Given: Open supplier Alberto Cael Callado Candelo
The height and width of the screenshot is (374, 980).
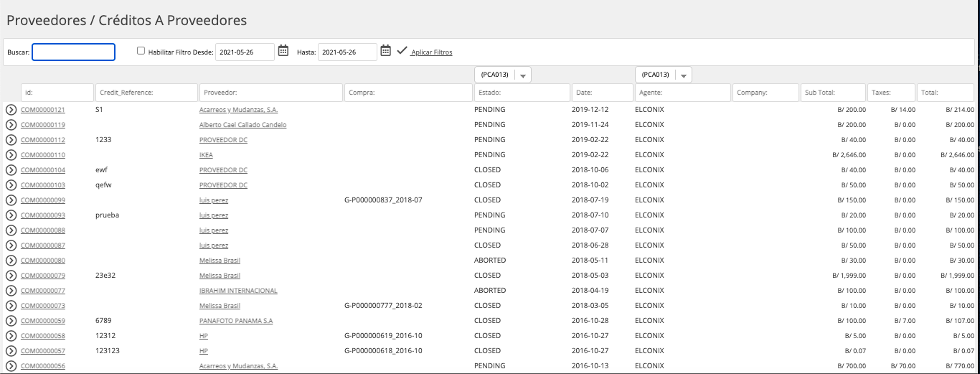Looking at the screenshot, I should pos(242,125).
